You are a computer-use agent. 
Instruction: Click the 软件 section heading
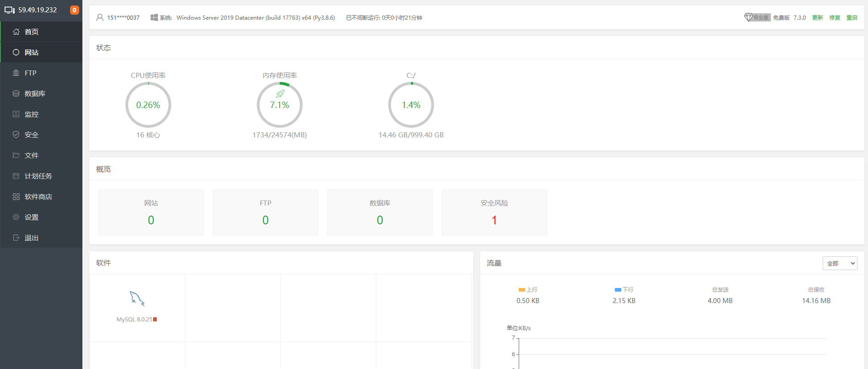pyautogui.click(x=103, y=263)
